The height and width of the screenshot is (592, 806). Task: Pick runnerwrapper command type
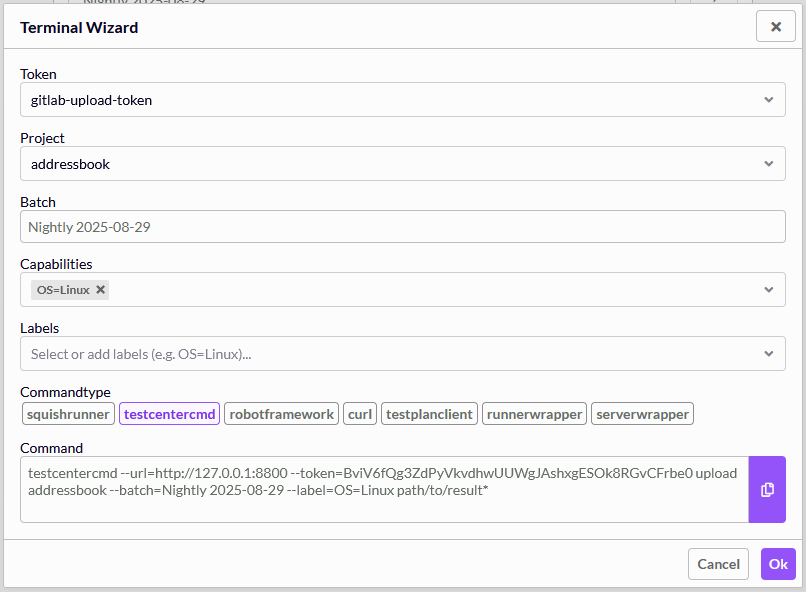pyautogui.click(x=534, y=414)
